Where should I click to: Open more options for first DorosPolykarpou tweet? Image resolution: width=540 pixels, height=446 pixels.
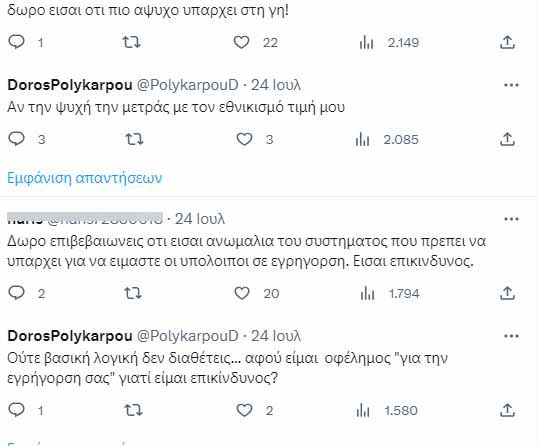pyautogui.click(x=511, y=85)
